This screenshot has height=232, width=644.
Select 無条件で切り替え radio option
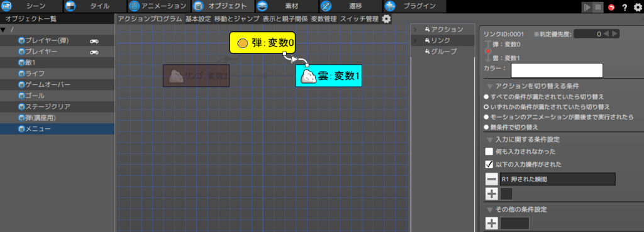[x=486, y=127]
